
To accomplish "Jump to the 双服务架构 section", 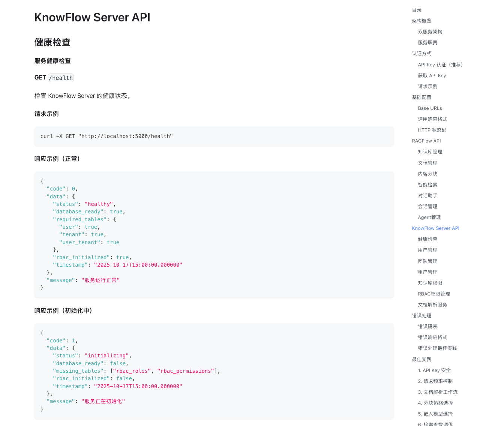I will [x=430, y=32].
